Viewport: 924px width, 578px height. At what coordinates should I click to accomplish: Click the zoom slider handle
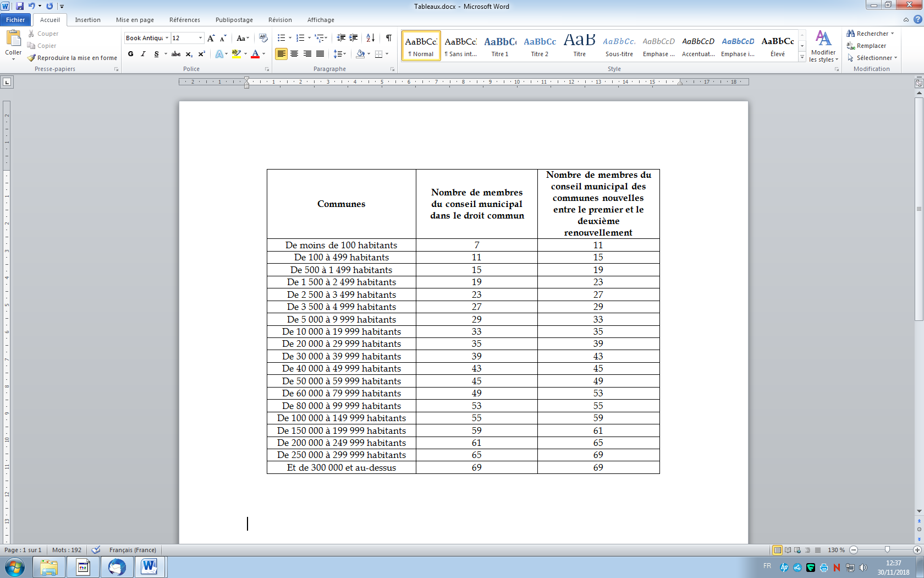coord(887,550)
